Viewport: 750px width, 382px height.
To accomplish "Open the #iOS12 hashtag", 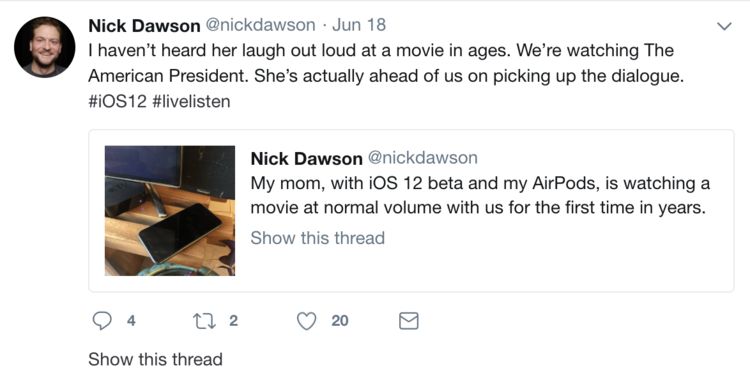I will pyautogui.click(x=118, y=101).
